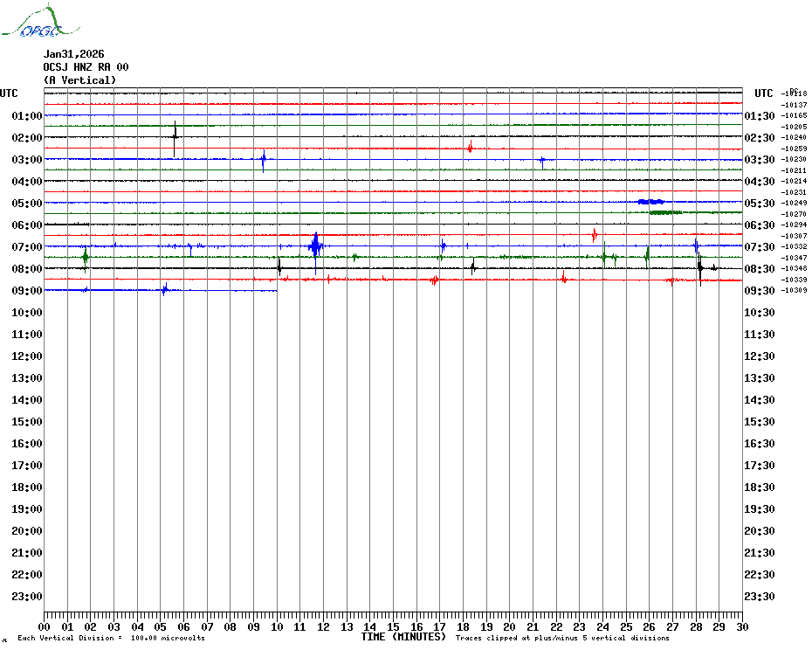
Task: Click the 23:00 hour label on left axis
Action: (28, 597)
